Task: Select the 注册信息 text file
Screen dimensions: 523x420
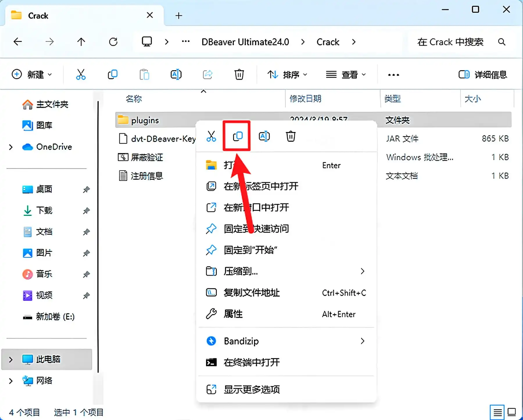Action: [x=141, y=176]
